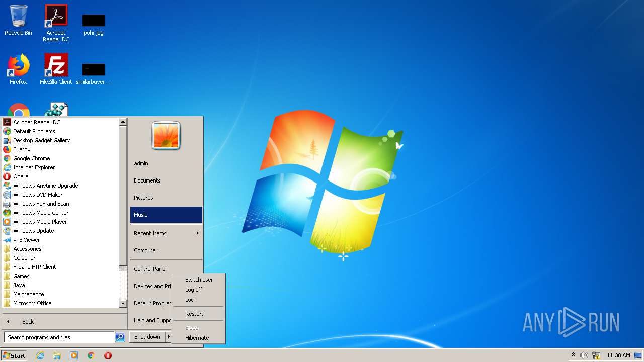Click the network tray icon

tap(596, 355)
